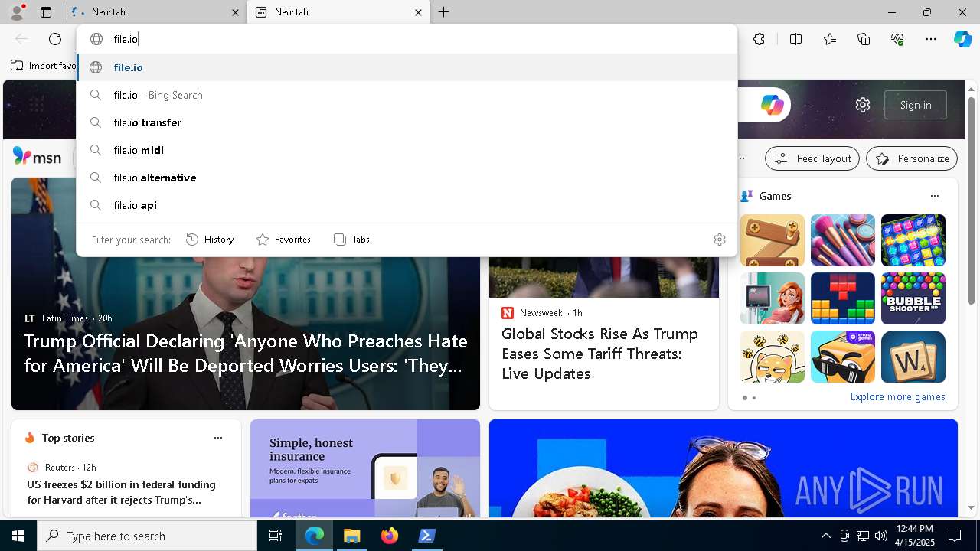
Task: Select the file.io site suggestion
Action: click(x=407, y=67)
